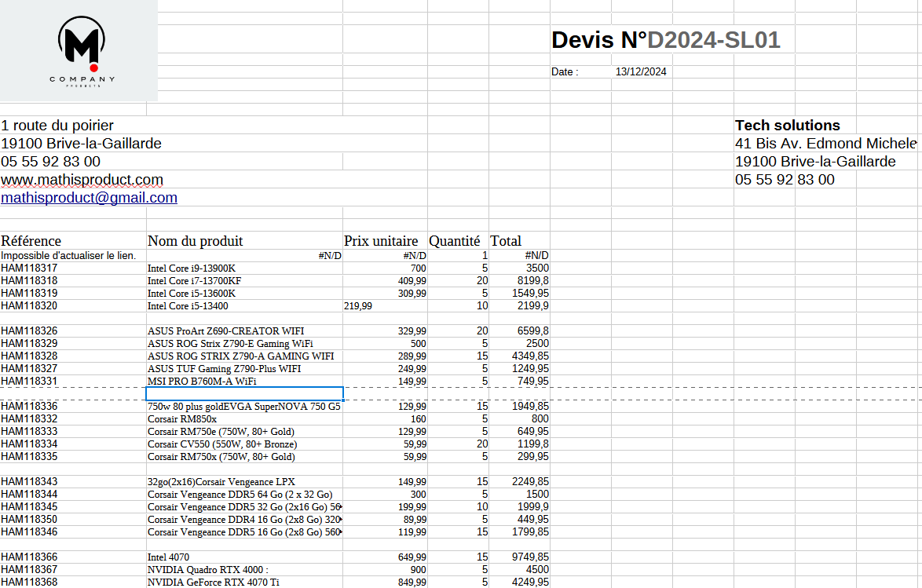
Task: Click the NVIDIA Quadro RTX 4000 cell
Action: tap(203, 570)
